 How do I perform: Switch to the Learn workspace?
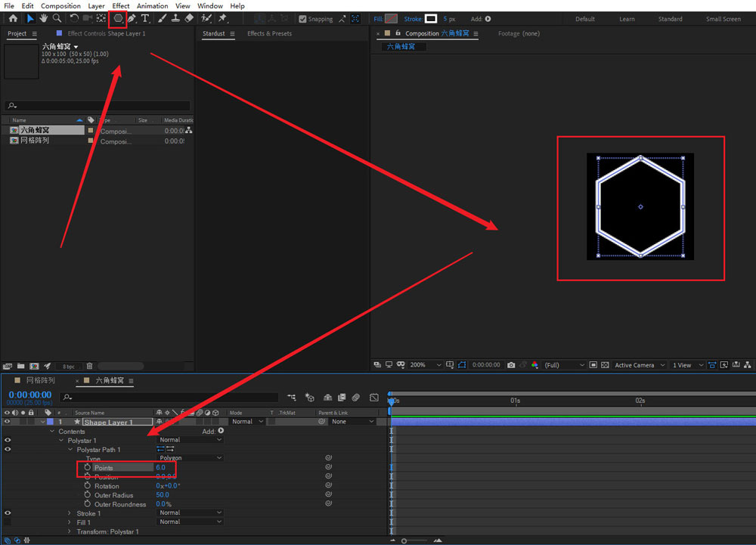[x=627, y=19]
